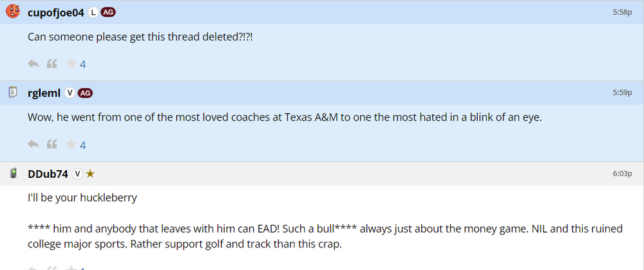Reply to cupofjoe04's post using arrow icon

[x=33, y=64]
